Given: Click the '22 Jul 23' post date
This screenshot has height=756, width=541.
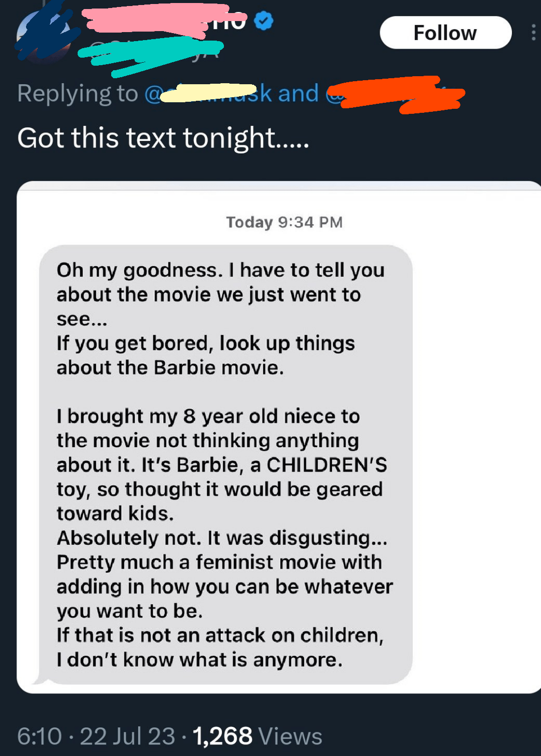Looking at the screenshot, I should (127, 736).
